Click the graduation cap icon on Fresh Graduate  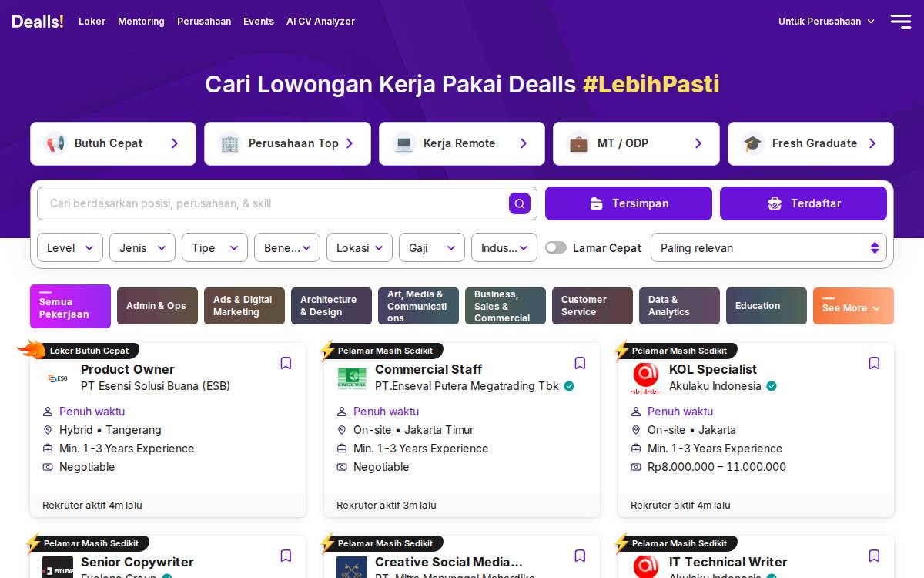click(752, 143)
